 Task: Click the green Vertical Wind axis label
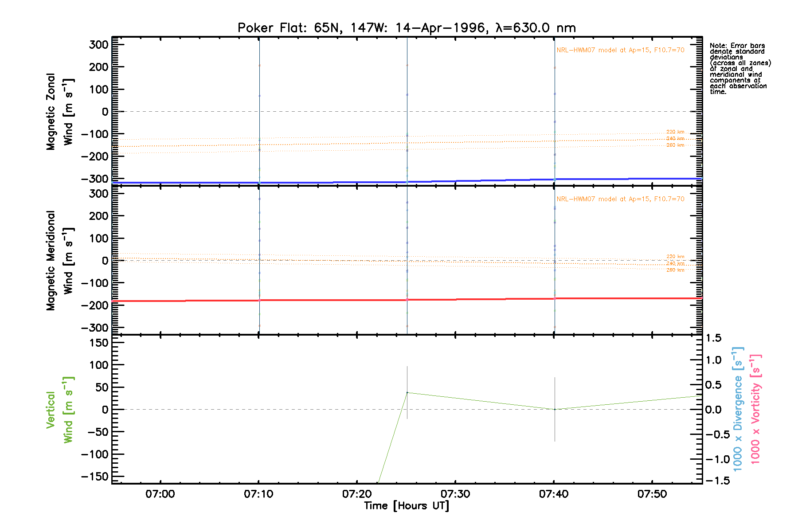tap(59, 410)
